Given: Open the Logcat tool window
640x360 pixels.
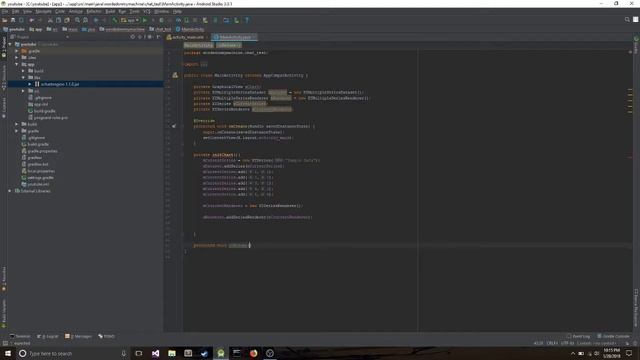Looking at the screenshot, I should tap(48, 336).
